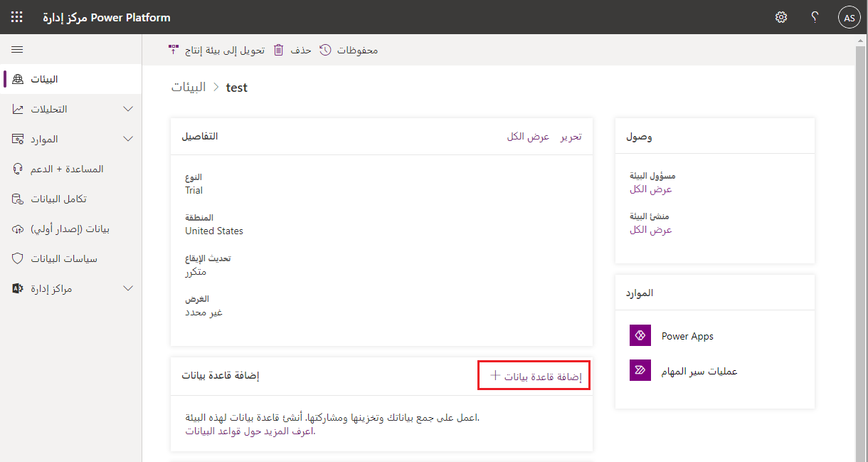The image size is (868, 462).
Task: Select بيانات (إصدار أولي) in navigation
Action: (x=71, y=229)
